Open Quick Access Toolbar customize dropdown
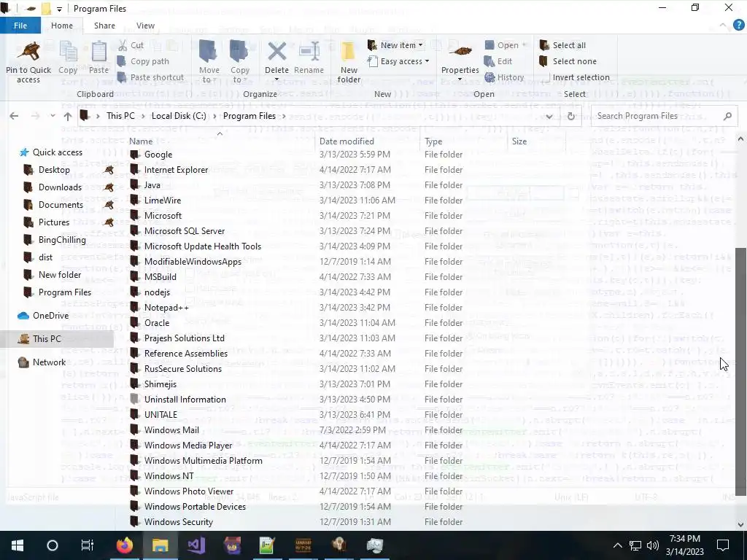 59,9
